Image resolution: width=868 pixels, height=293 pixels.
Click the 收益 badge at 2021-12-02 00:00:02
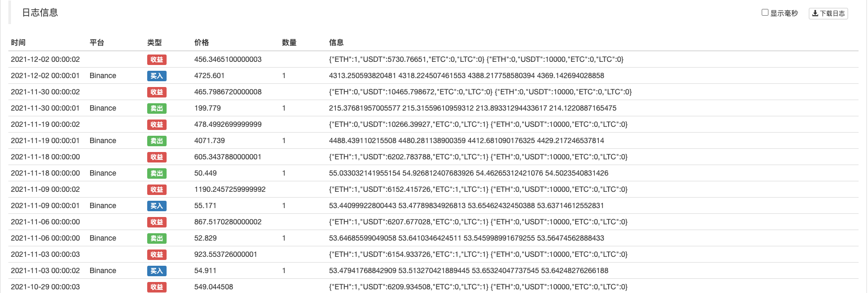click(x=157, y=60)
